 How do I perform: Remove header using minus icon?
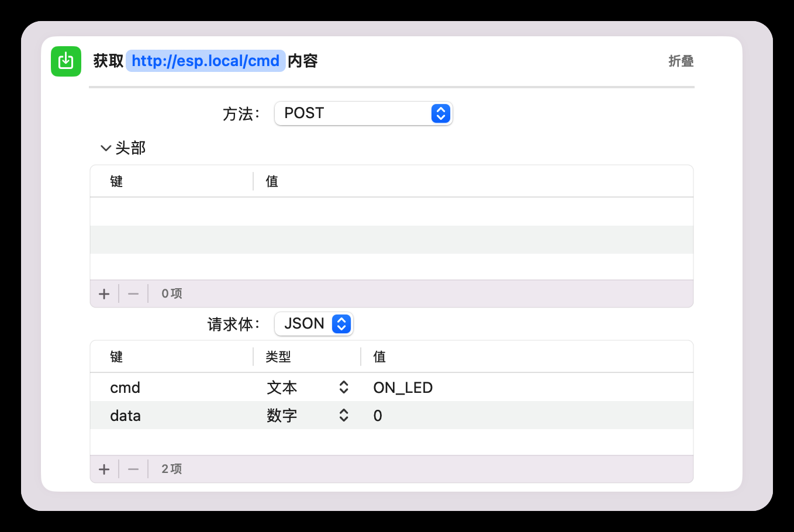pos(133,293)
